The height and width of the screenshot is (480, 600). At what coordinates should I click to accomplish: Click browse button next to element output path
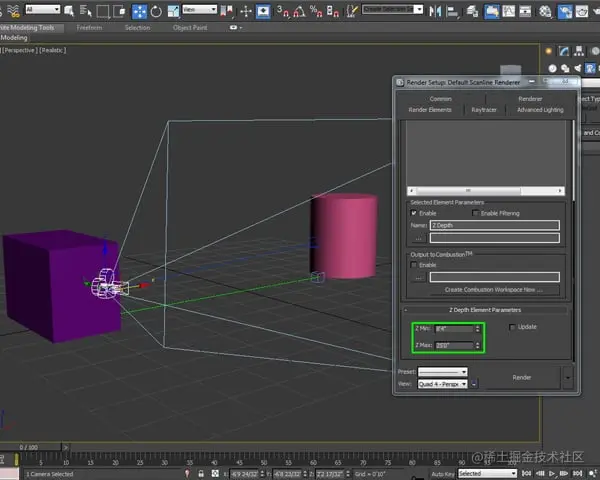419,238
